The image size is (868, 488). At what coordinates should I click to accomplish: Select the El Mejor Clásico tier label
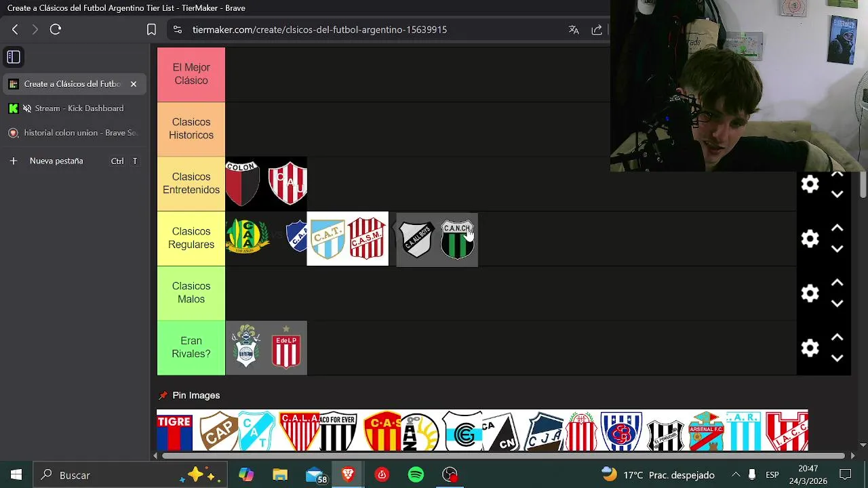coord(191,75)
